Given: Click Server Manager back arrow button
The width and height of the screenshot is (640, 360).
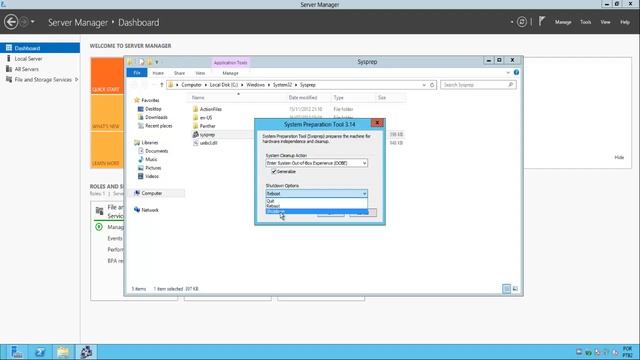Looking at the screenshot, I should click(11, 22).
